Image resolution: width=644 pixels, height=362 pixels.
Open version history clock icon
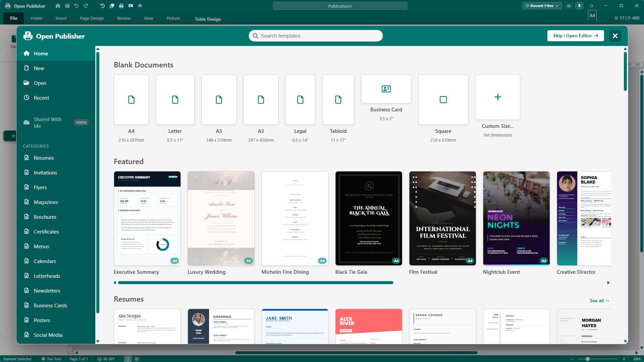coord(102,6)
